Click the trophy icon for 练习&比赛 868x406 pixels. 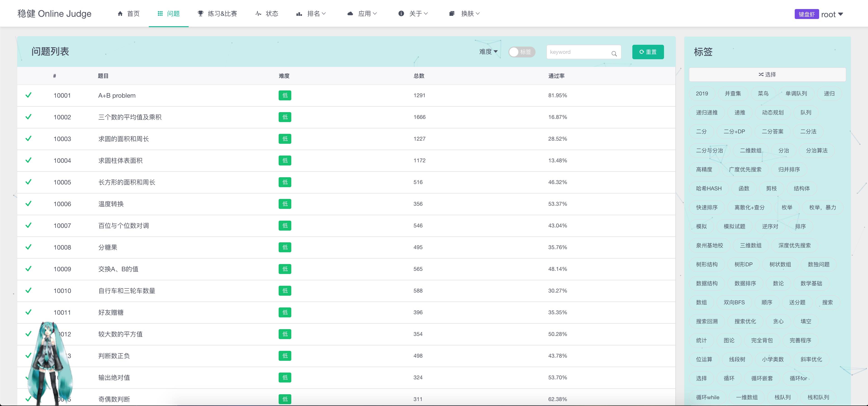[x=200, y=14]
